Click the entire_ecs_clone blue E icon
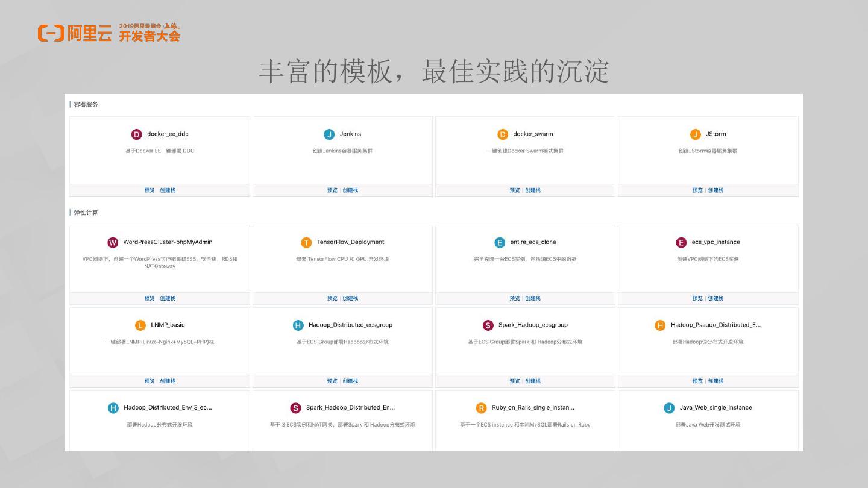The height and width of the screenshot is (488, 868). 500,242
